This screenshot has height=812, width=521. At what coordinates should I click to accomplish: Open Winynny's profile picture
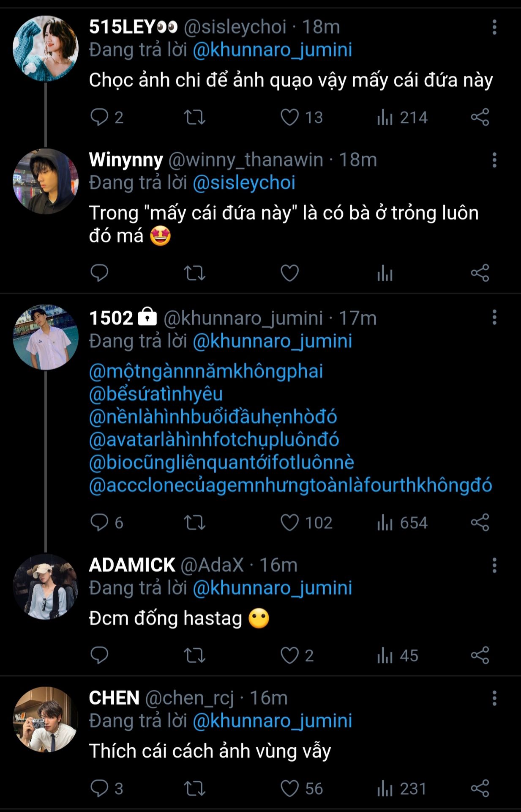[46, 181]
